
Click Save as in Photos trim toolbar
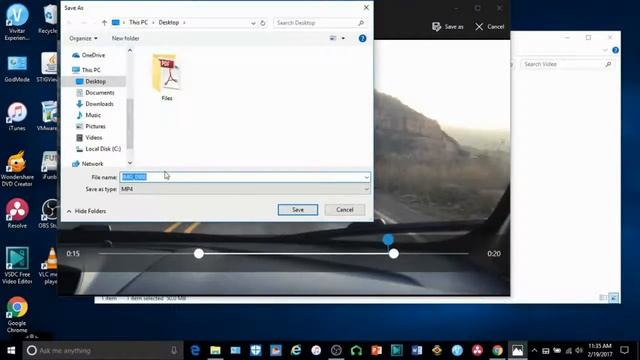click(448, 27)
